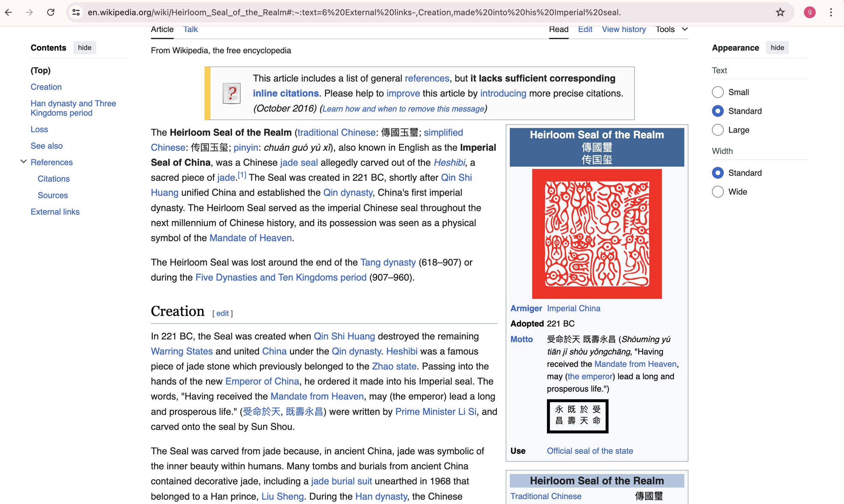Click the browser forward arrow
The image size is (844, 504).
(30, 12)
